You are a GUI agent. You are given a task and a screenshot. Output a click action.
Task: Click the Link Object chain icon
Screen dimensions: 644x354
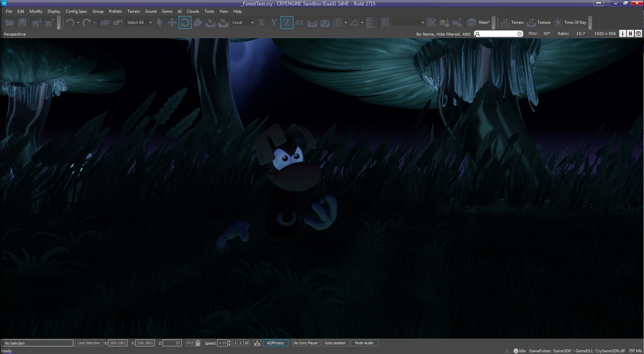(105, 22)
